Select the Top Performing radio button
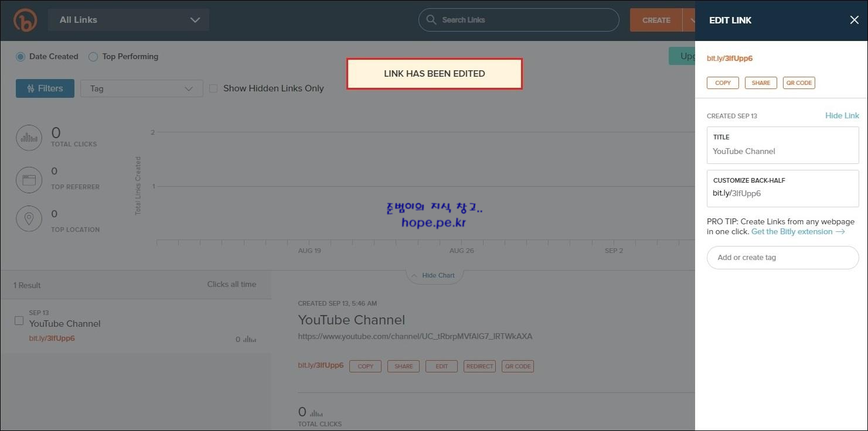 [93, 57]
